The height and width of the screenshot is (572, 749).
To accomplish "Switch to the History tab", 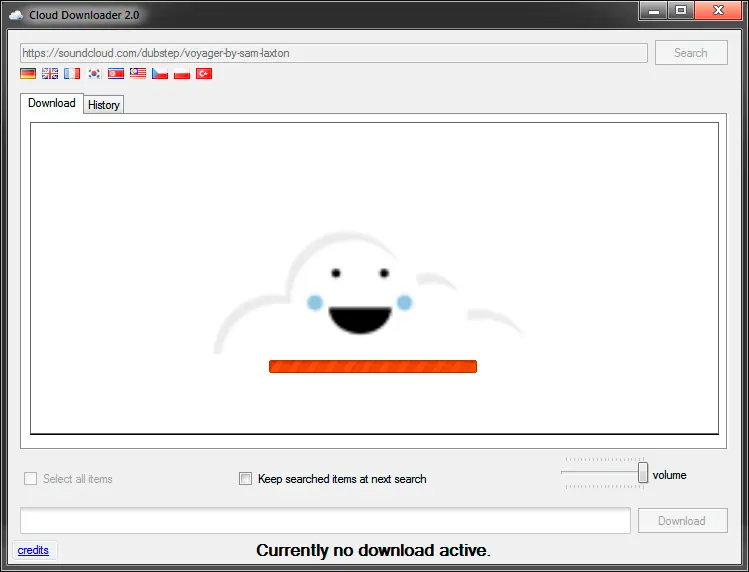I will pyautogui.click(x=104, y=105).
